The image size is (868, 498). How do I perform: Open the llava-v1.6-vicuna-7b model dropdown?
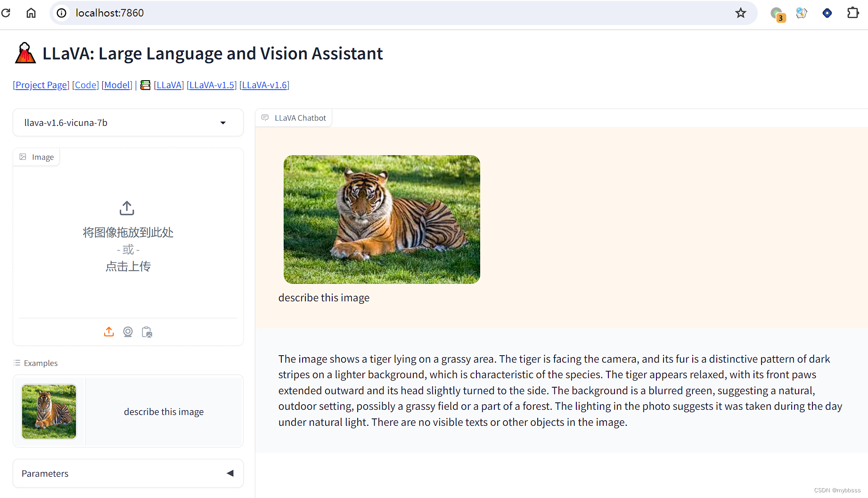pos(128,123)
